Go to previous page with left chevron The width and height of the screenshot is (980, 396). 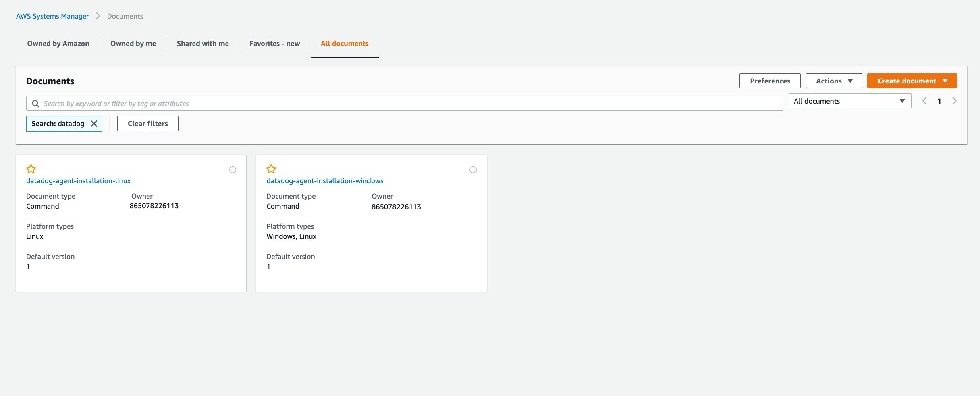(924, 101)
